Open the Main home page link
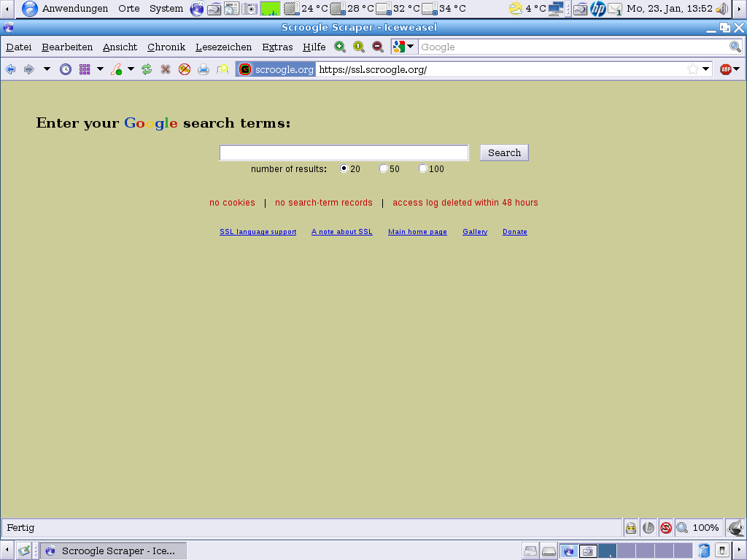The height and width of the screenshot is (560, 747). [417, 232]
